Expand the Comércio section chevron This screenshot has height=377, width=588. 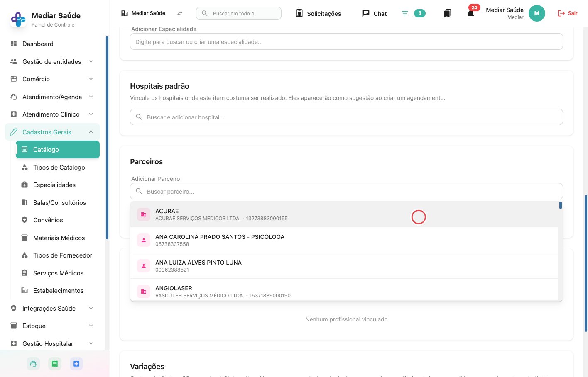91,79
